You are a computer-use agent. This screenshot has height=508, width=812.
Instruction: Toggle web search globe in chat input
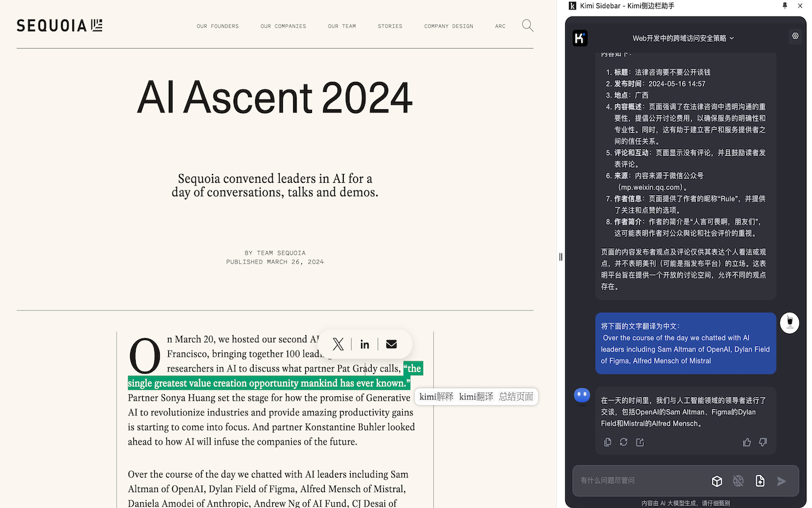[x=738, y=481]
